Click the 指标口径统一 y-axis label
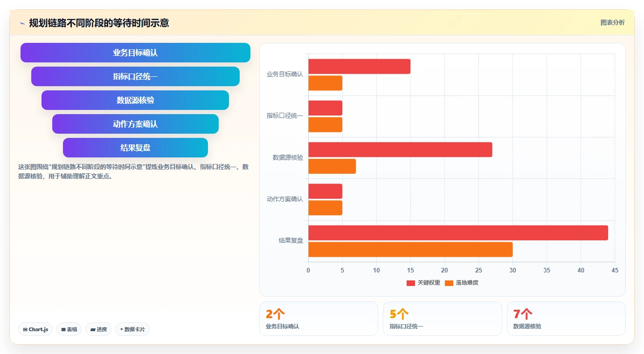 [x=285, y=116]
